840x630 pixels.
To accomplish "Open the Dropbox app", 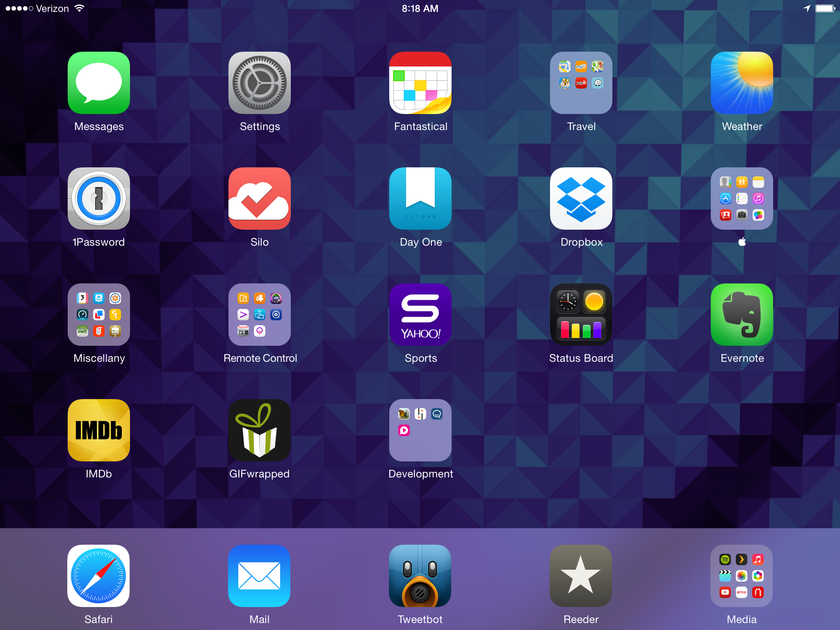I will click(x=581, y=199).
